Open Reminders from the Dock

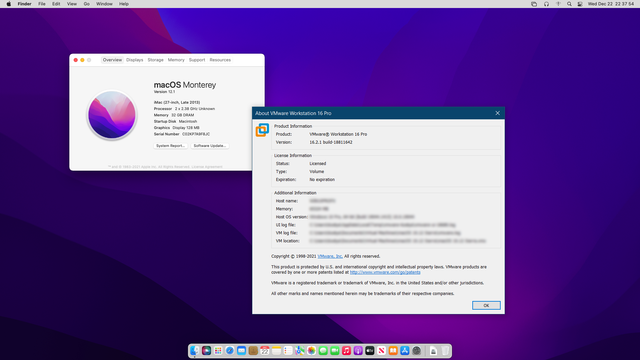pyautogui.click(x=288, y=351)
